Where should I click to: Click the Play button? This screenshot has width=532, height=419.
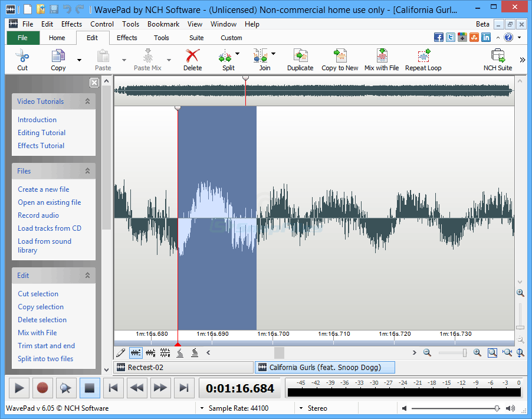point(19,388)
